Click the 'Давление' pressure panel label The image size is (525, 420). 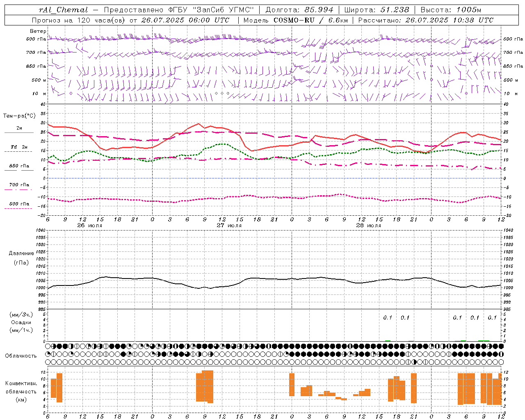pos(21,253)
